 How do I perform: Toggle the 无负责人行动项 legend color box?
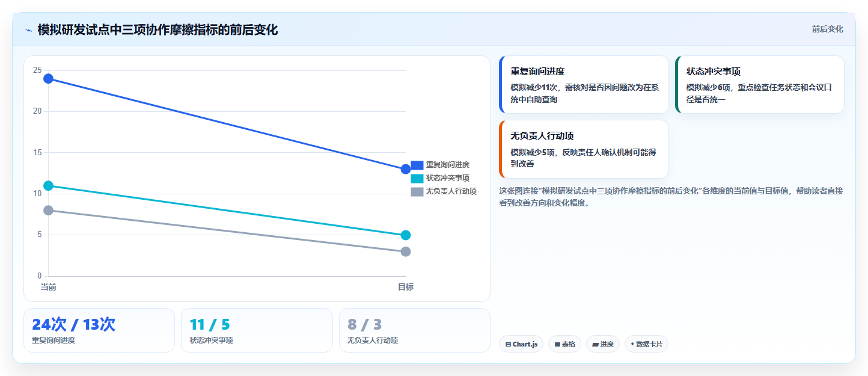tap(417, 191)
